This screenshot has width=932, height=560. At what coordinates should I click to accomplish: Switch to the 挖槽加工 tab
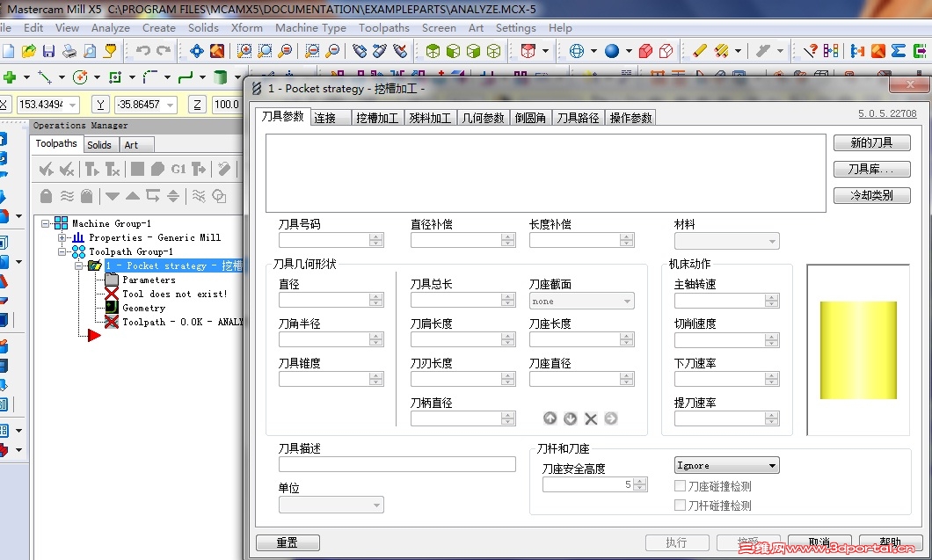377,118
